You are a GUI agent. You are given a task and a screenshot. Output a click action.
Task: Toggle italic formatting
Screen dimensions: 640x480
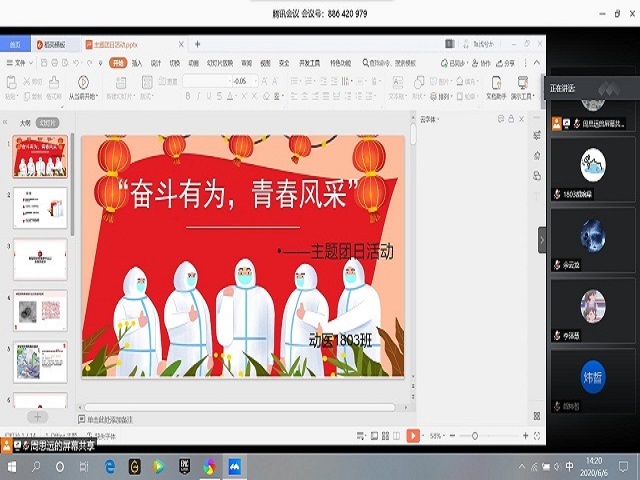(198, 96)
